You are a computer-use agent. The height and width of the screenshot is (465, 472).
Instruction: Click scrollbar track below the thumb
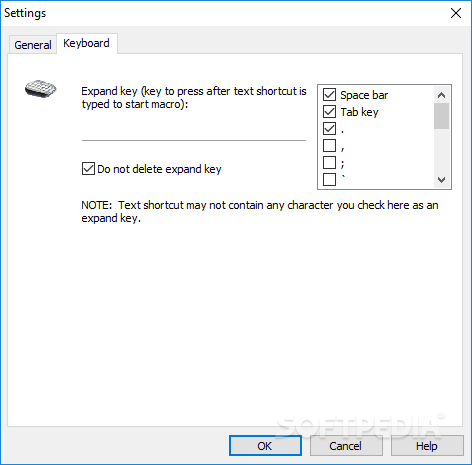[441, 150]
